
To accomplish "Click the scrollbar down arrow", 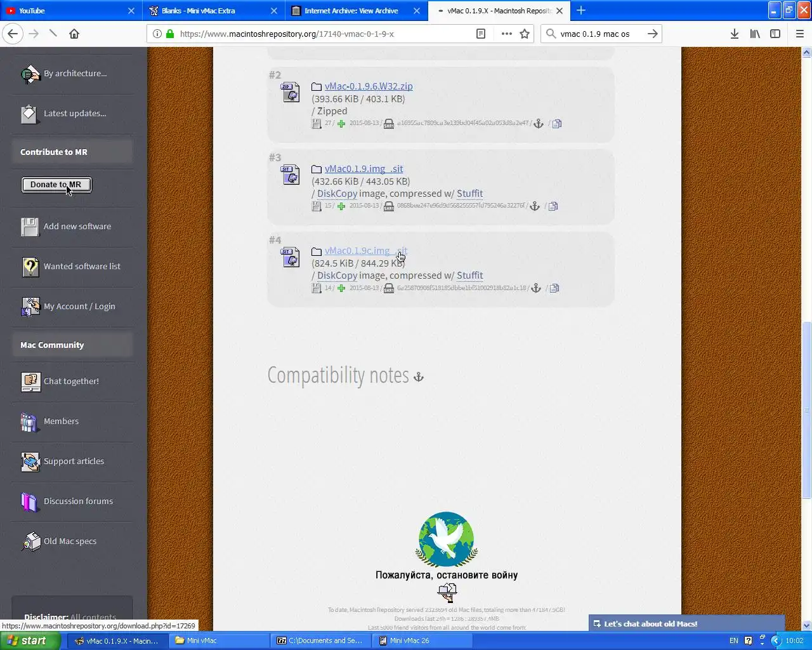I will pos(806,625).
